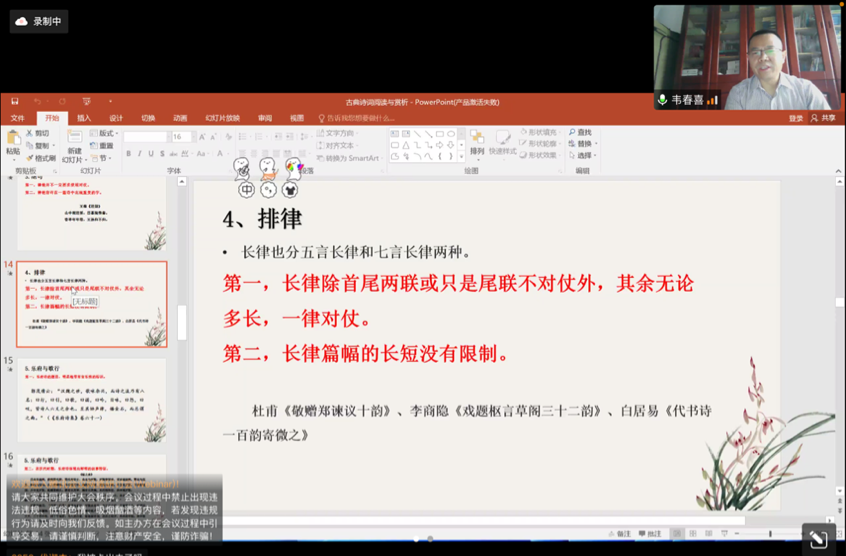The height and width of the screenshot is (556, 846).
Task: Select the oval shape in shapes gallery
Action: point(451,134)
